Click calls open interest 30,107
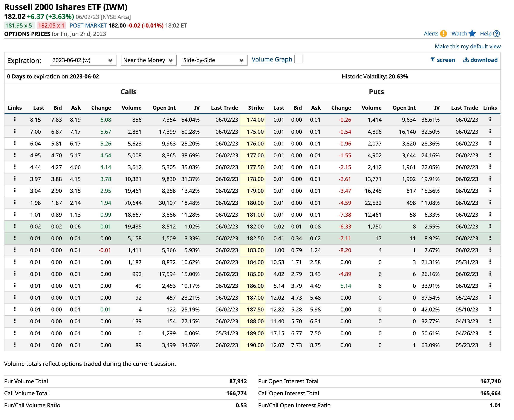Viewport: 514px width, 420px height. tap(167, 203)
